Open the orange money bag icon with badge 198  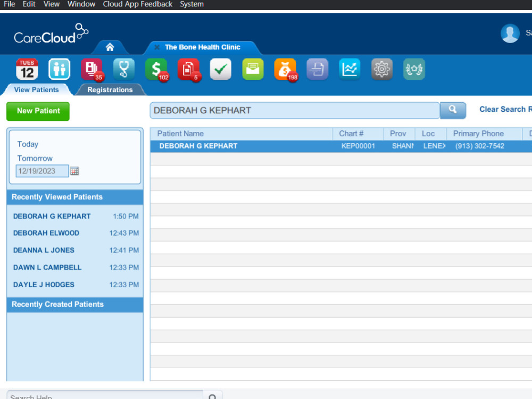[x=285, y=69]
